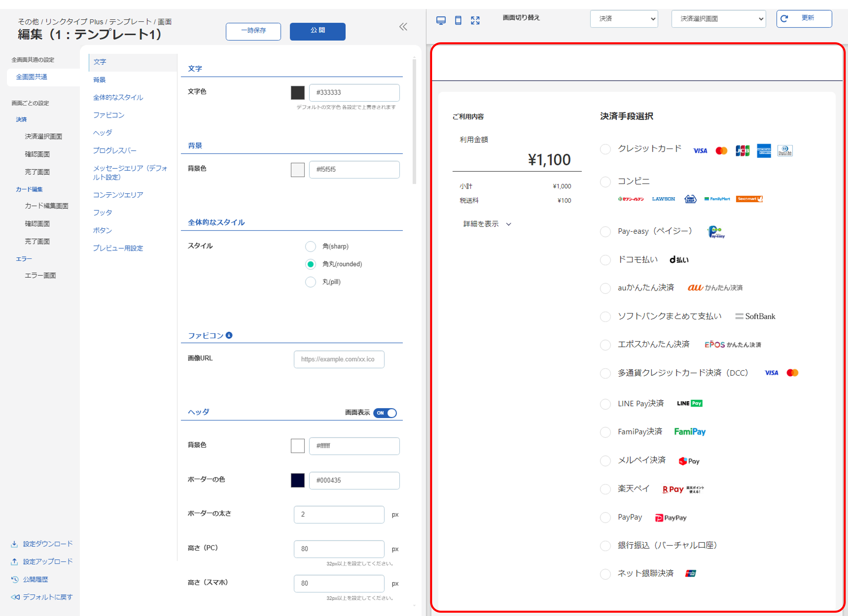
Task: Select コンビニ payment radio button
Action: tap(605, 182)
